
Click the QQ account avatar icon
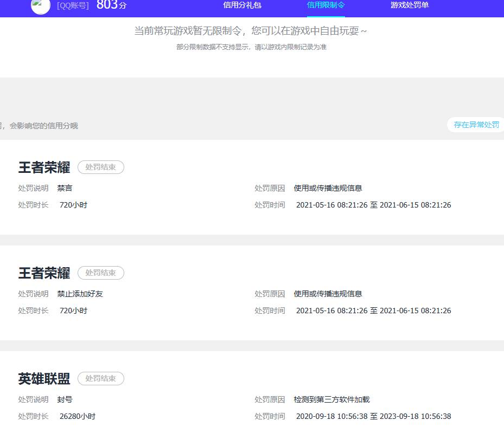pos(40,8)
